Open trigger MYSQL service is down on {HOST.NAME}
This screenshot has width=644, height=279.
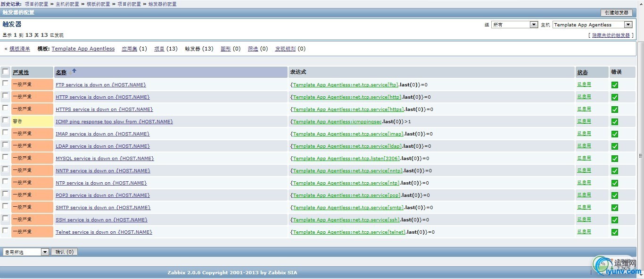point(105,159)
